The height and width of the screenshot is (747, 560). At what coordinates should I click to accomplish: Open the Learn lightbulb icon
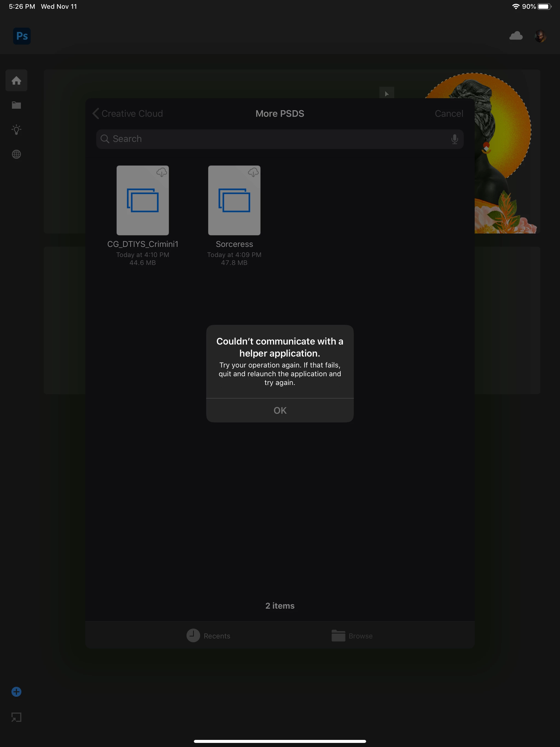pos(16,130)
